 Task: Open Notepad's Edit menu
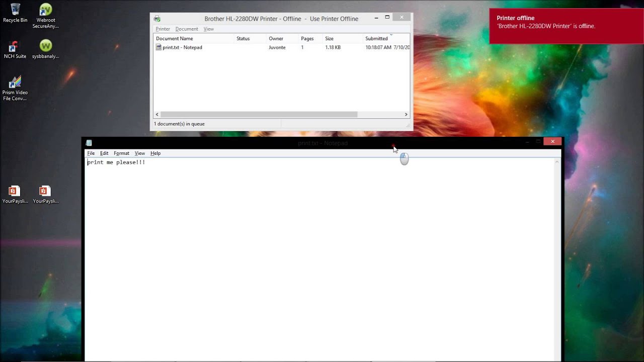(x=104, y=153)
